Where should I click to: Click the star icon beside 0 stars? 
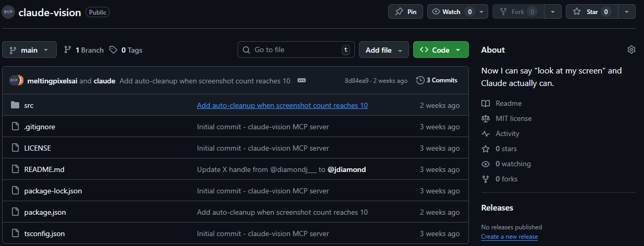click(x=486, y=149)
